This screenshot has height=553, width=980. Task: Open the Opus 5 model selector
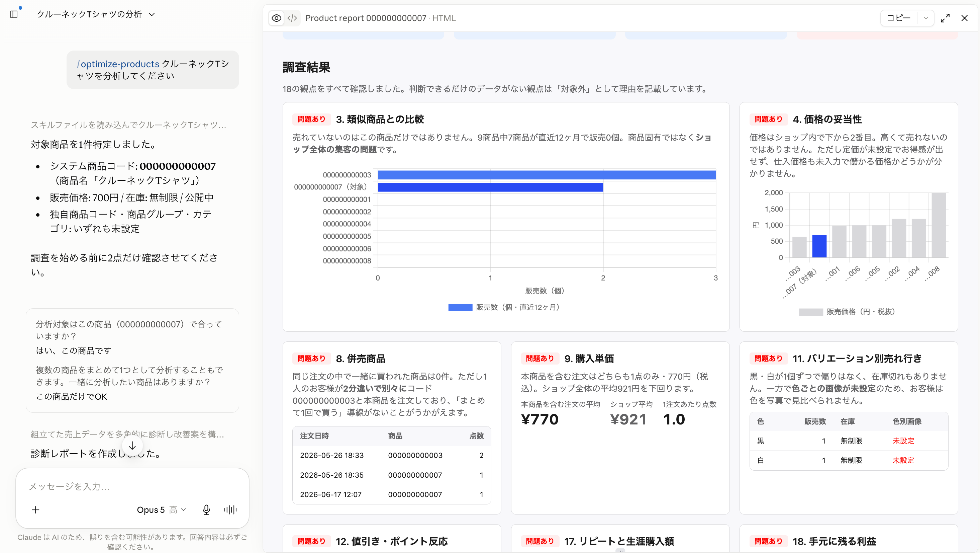pyautogui.click(x=161, y=509)
